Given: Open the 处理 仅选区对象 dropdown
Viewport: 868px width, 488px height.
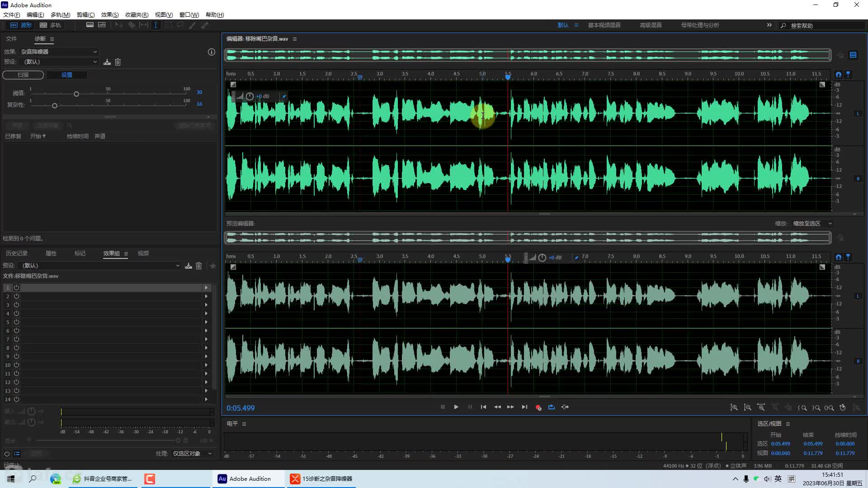Looking at the screenshot, I should tap(192, 454).
